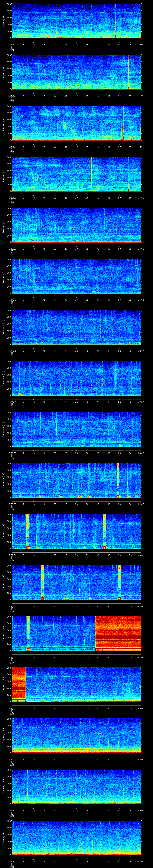Click the Frequency (Hz) axis label of the 19:45:00 panel
The height and width of the screenshot is (868, 153).
click(x=3, y=838)
